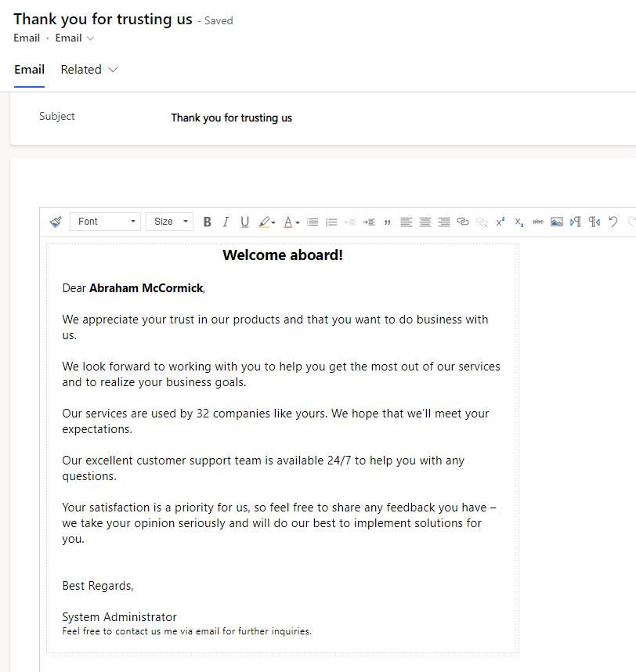Switch to the Email tab
This screenshot has height=672, width=636.
point(29,70)
